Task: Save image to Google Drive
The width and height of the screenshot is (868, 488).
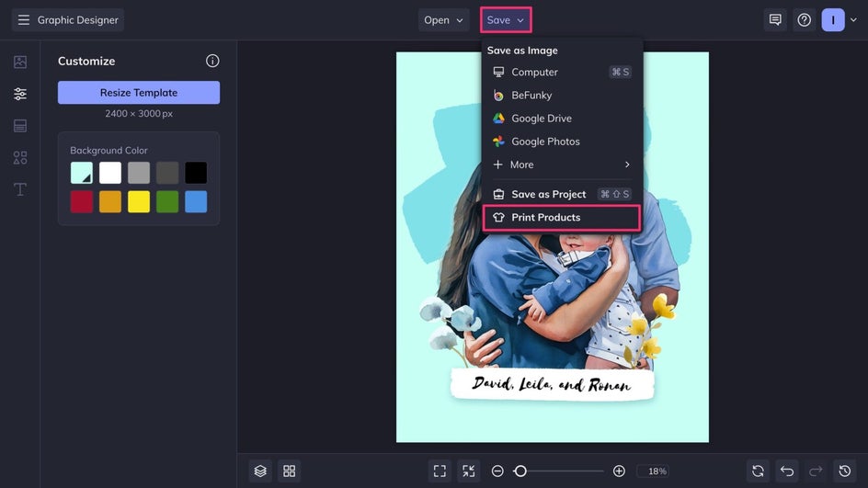Action: tap(561, 119)
